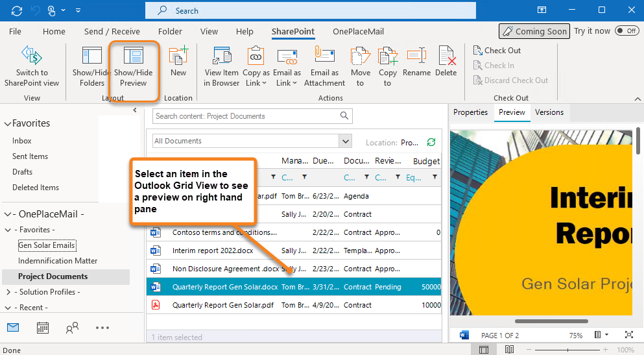Click the Send/Receive sync icon in title bar
The image size is (644, 355).
(17, 10)
